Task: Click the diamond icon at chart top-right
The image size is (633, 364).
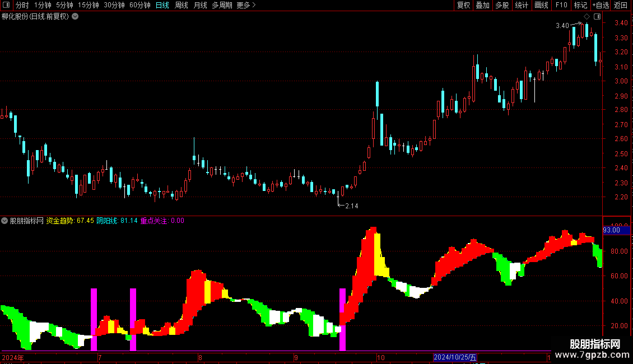Action: [587, 17]
